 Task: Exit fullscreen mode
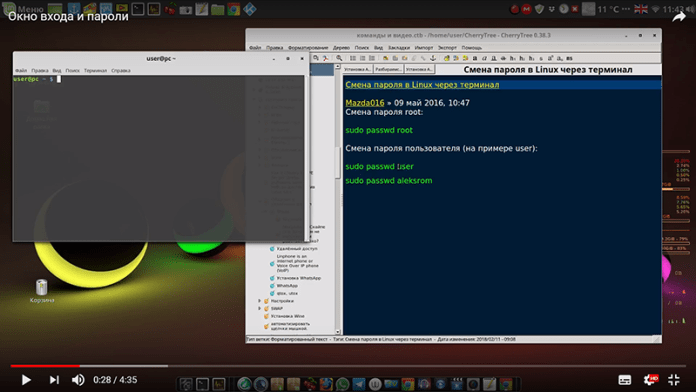[x=674, y=380]
